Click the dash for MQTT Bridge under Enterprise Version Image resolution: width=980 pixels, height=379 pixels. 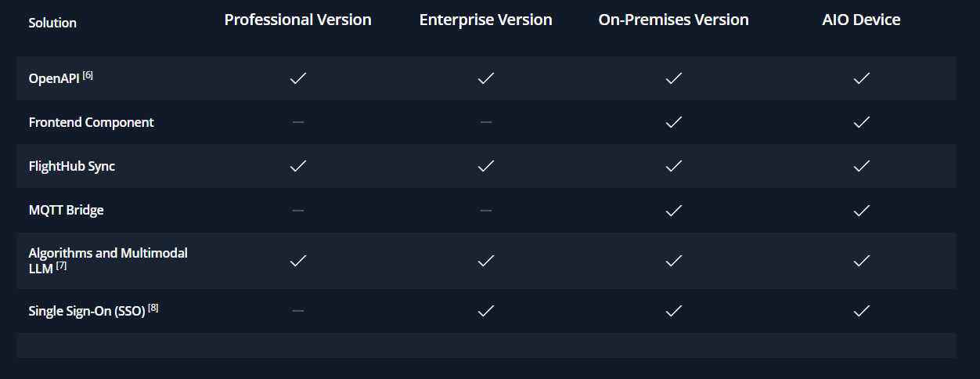[x=485, y=210]
